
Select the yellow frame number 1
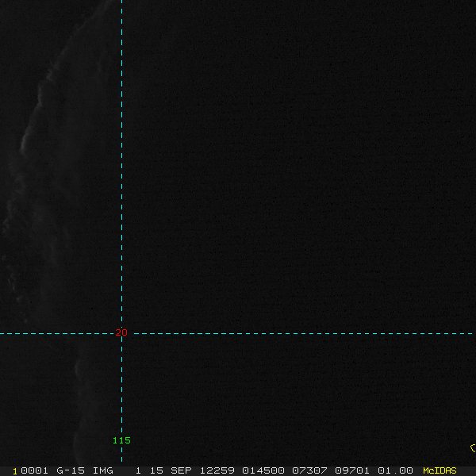tap(15, 471)
